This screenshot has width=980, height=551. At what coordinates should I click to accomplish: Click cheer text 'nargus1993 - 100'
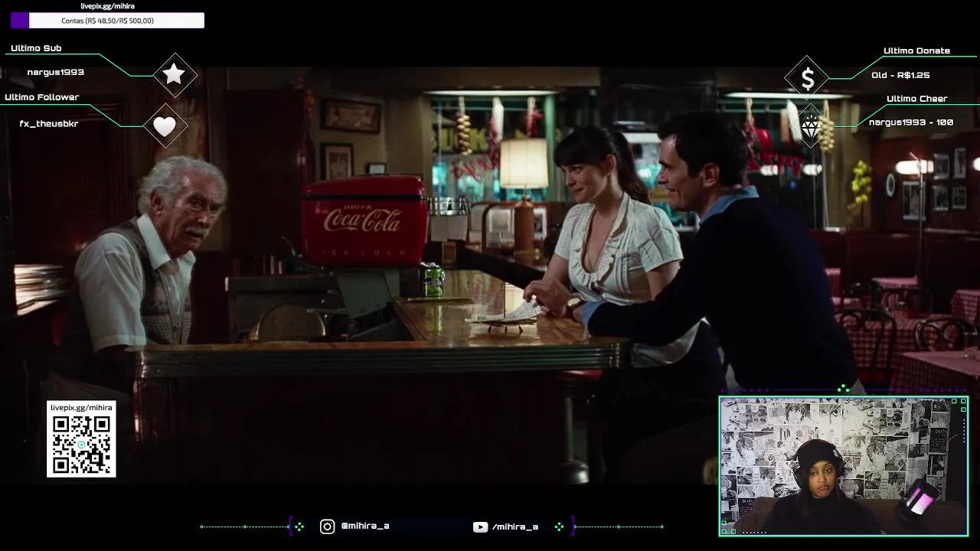(x=911, y=122)
